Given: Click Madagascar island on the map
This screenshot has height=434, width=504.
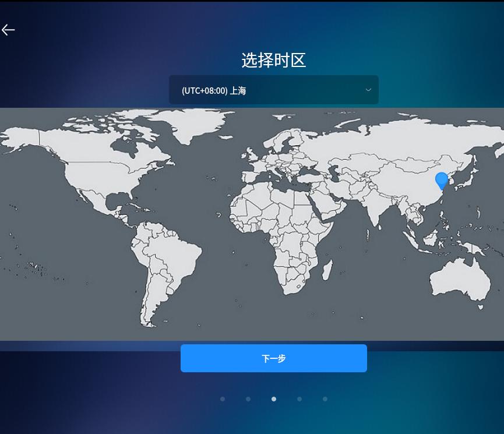Looking at the screenshot, I should click(x=327, y=269).
